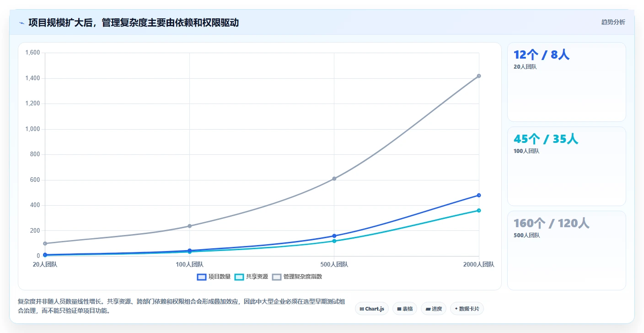644x333 pixels.
Task: Click the blue 项目数量 legend swatch
Action: [202, 277]
